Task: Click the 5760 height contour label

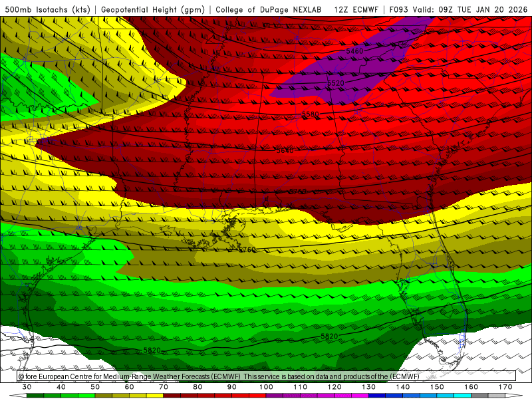Action: click(247, 250)
